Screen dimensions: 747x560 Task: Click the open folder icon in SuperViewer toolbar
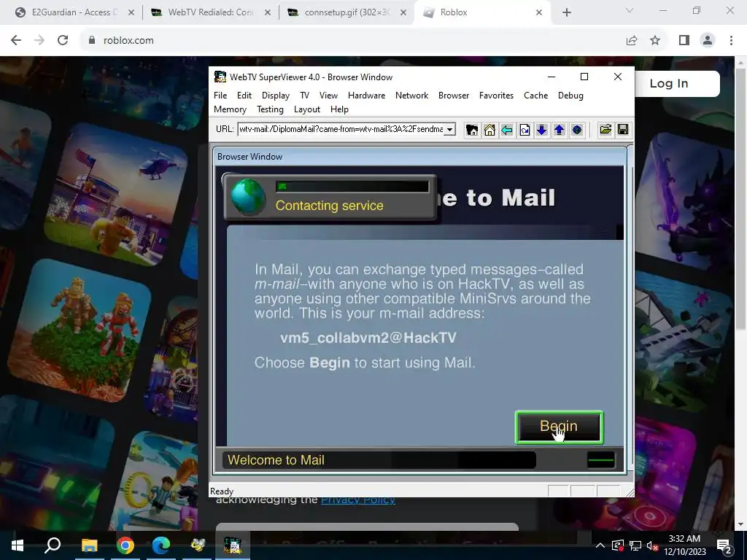605,130
